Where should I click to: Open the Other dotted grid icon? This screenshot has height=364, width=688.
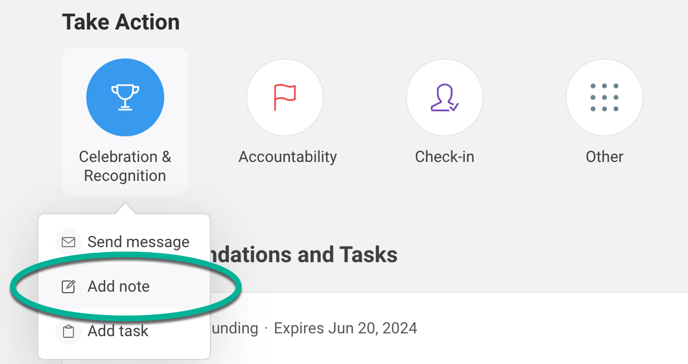coord(604,97)
